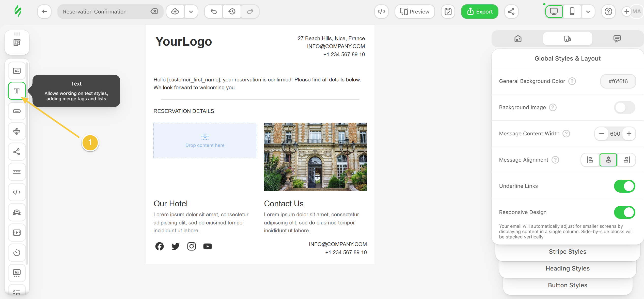644x299 pixels.
Task: Open the help question mark
Action: coord(608,11)
